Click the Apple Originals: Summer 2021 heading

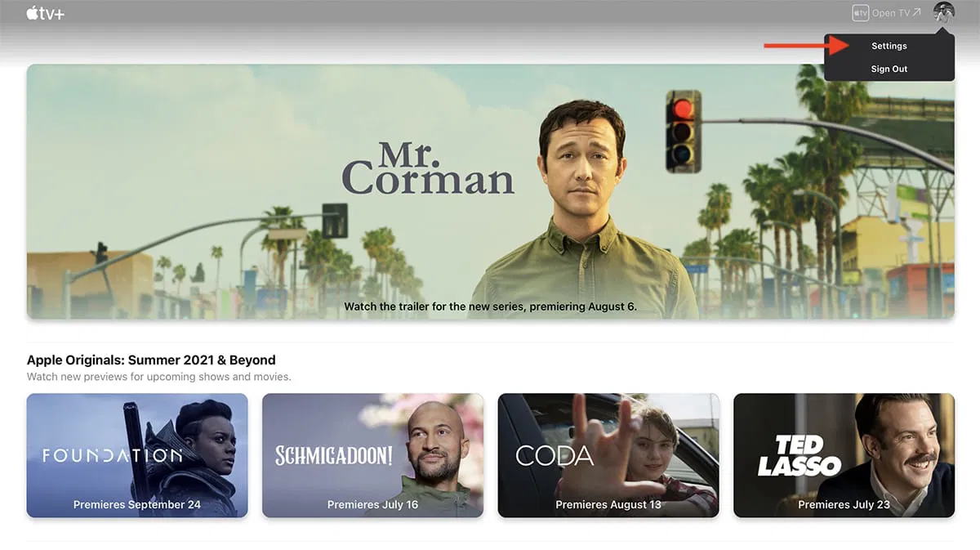pyautogui.click(x=151, y=360)
